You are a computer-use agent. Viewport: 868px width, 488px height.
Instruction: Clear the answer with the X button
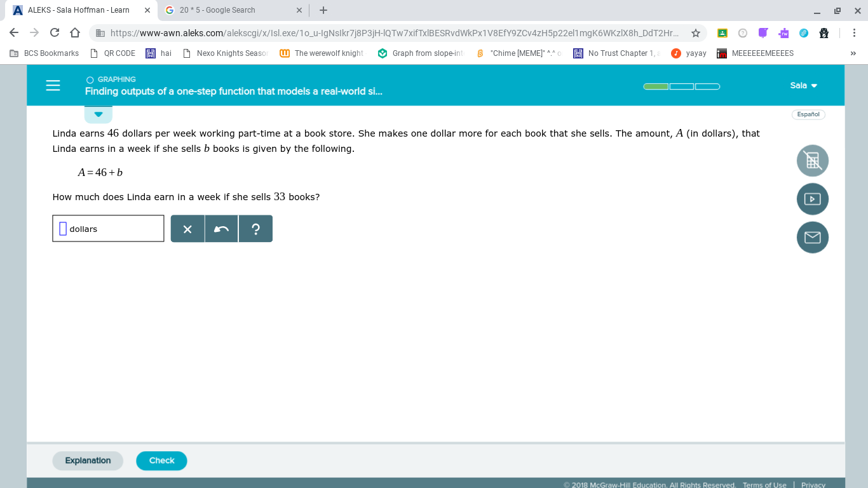point(187,229)
